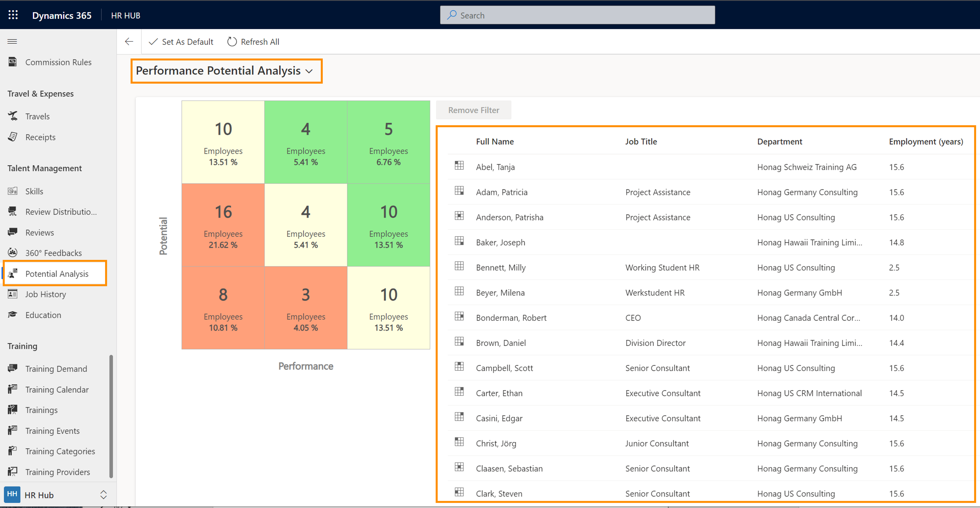980x508 pixels.
Task: Click the grid icon next to Bonderman, Robert
Action: (459, 316)
